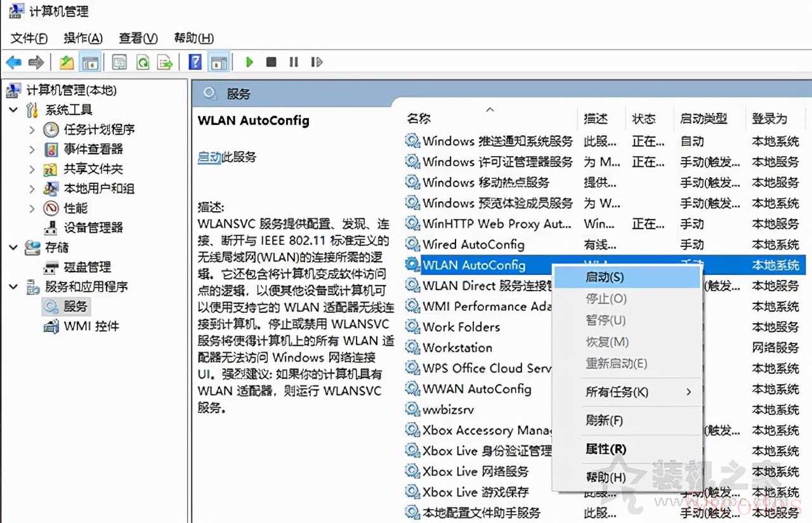Click the Restart service toolbar icon
Screen dimensions: 812x523
click(317, 62)
